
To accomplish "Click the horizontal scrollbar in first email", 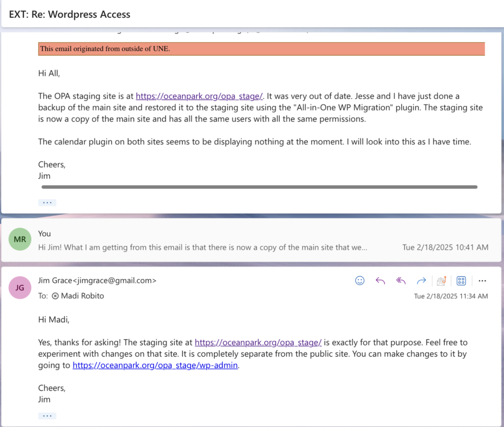I will 259,187.
